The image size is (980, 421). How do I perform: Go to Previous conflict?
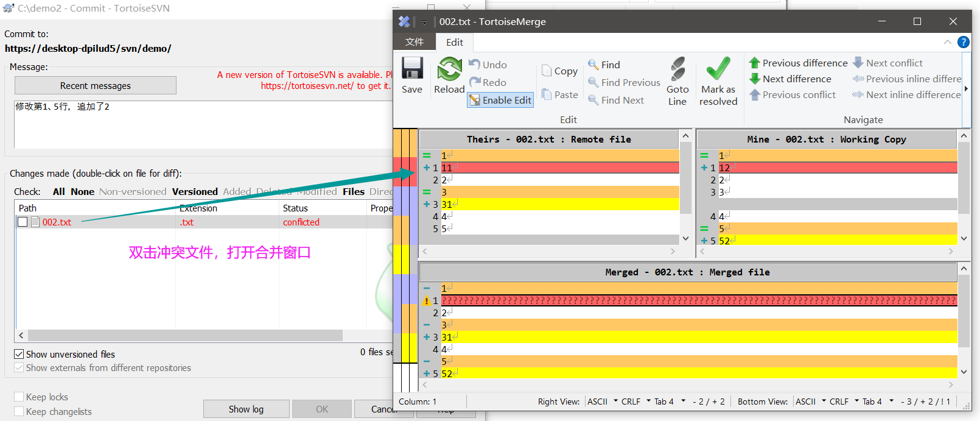(792, 94)
